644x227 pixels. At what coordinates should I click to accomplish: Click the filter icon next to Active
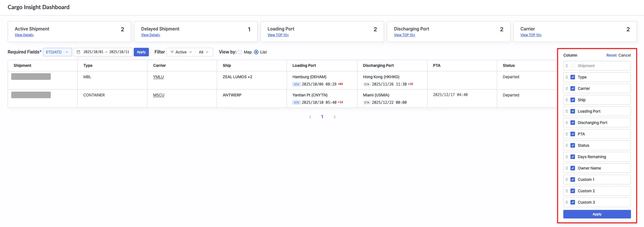point(172,52)
